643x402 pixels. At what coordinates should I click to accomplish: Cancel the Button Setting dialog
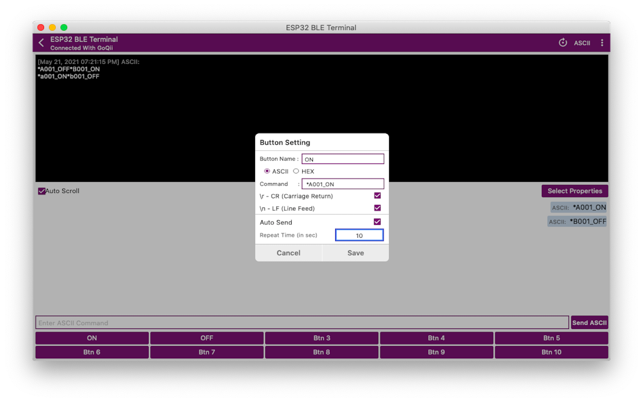[x=288, y=253]
